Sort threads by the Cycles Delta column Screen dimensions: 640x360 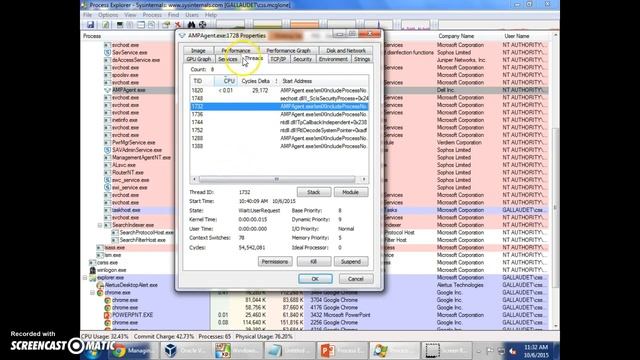[256, 81]
